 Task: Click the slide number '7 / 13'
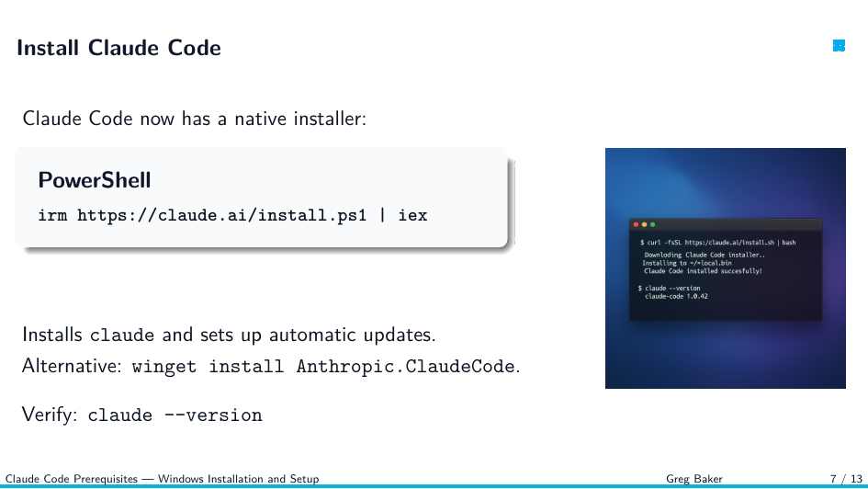point(846,479)
